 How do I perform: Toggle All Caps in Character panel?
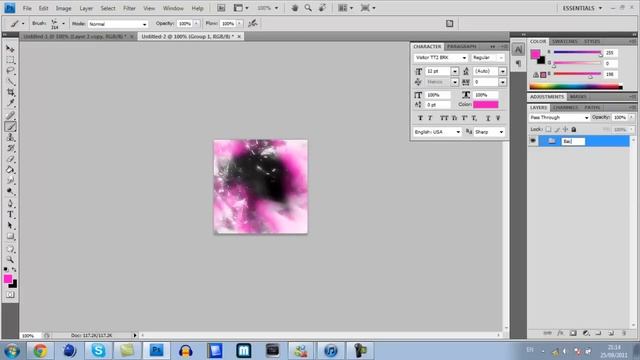[x=444, y=118]
